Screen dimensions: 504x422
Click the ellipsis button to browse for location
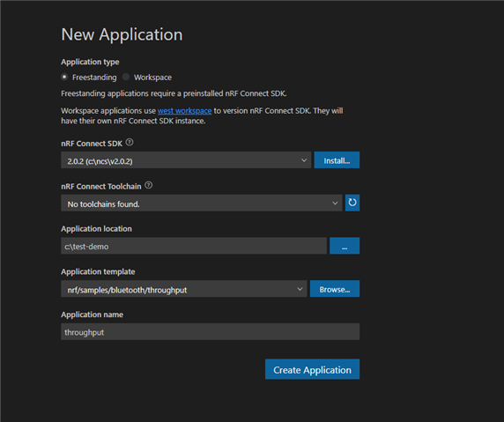click(x=345, y=246)
